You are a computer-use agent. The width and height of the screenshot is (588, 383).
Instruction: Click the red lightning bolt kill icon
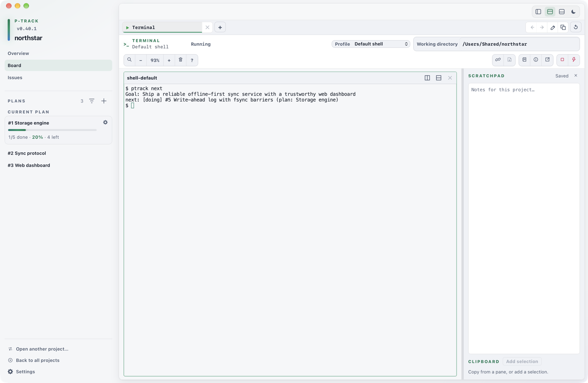tap(574, 60)
